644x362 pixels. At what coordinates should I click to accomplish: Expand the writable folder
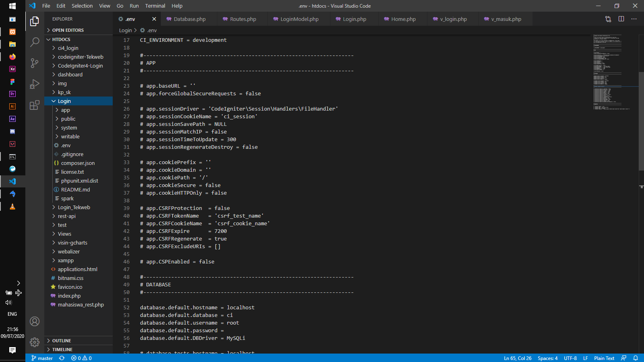[78, 136]
